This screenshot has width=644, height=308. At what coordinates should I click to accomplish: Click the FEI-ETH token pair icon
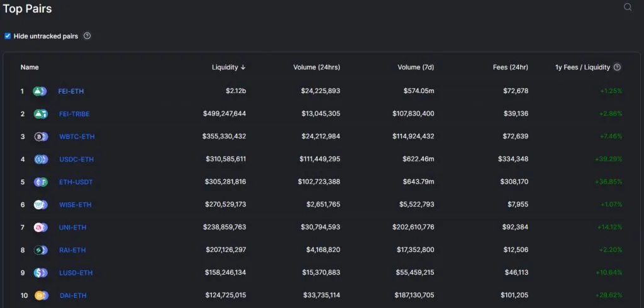click(x=40, y=91)
